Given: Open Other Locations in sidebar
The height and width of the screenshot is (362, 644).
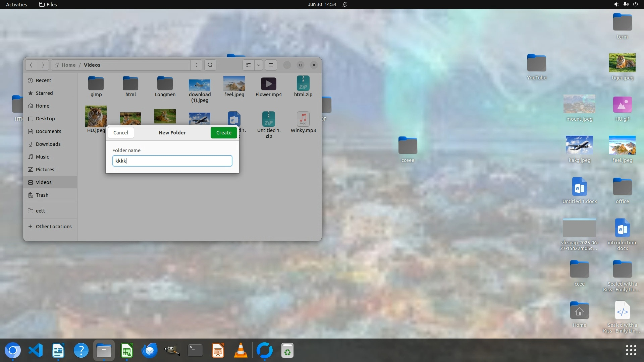Looking at the screenshot, I should (54, 227).
